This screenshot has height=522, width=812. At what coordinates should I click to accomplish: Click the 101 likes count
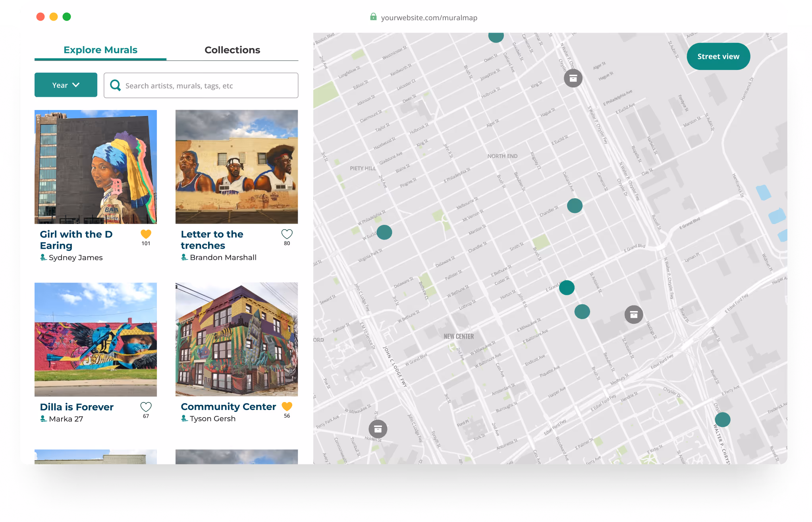click(x=146, y=244)
